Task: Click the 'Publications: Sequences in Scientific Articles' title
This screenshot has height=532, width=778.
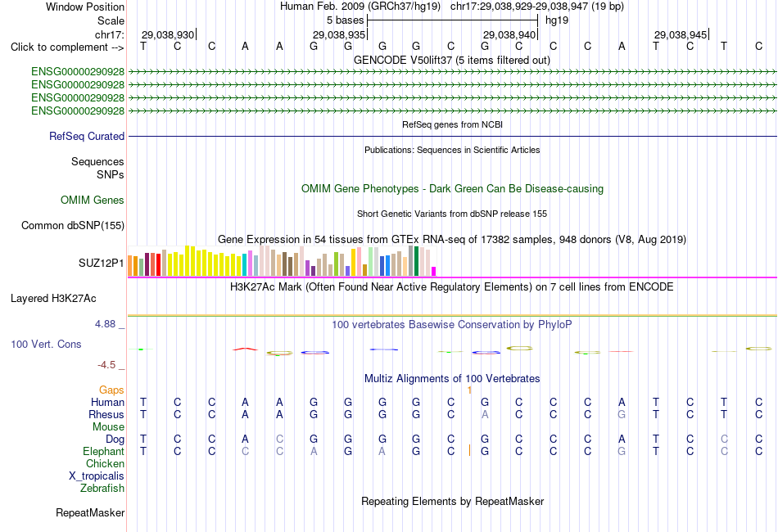Action: pyautogui.click(x=452, y=150)
